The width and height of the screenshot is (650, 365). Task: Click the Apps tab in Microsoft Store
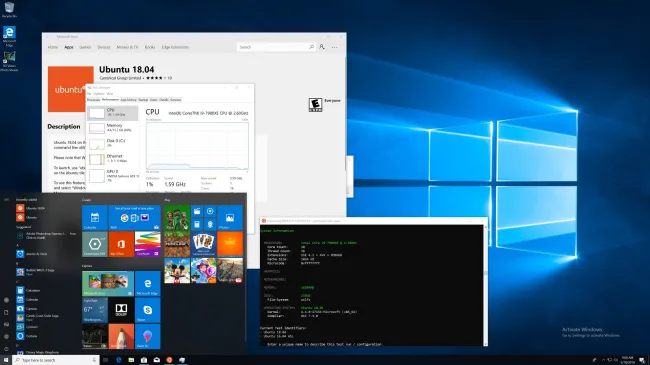(x=69, y=47)
